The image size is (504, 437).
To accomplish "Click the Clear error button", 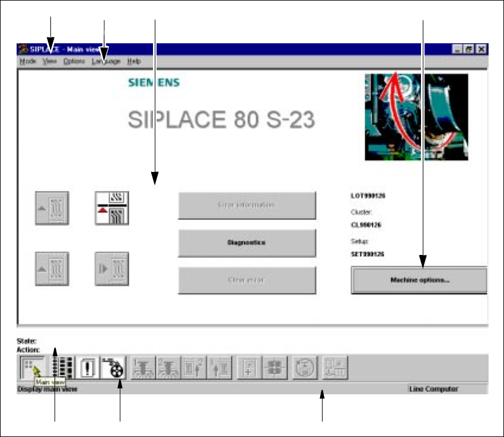I will [x=247, y=280].
